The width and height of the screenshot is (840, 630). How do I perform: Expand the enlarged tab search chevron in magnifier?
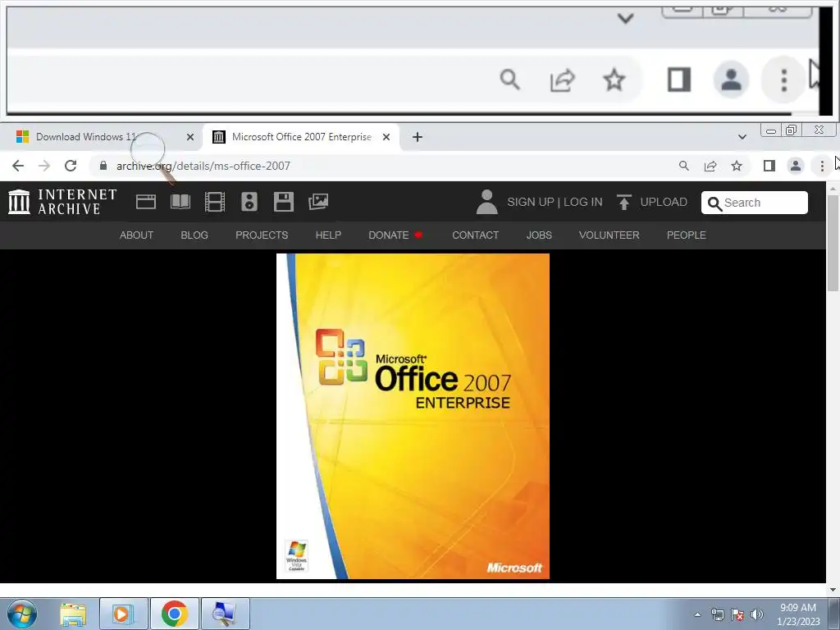[x=625, y=19]
